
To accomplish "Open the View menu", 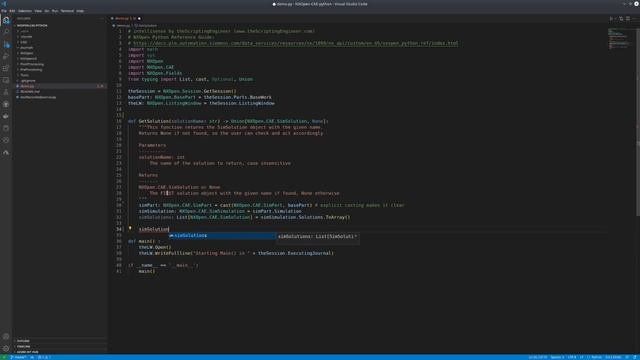I will [38, 11].
